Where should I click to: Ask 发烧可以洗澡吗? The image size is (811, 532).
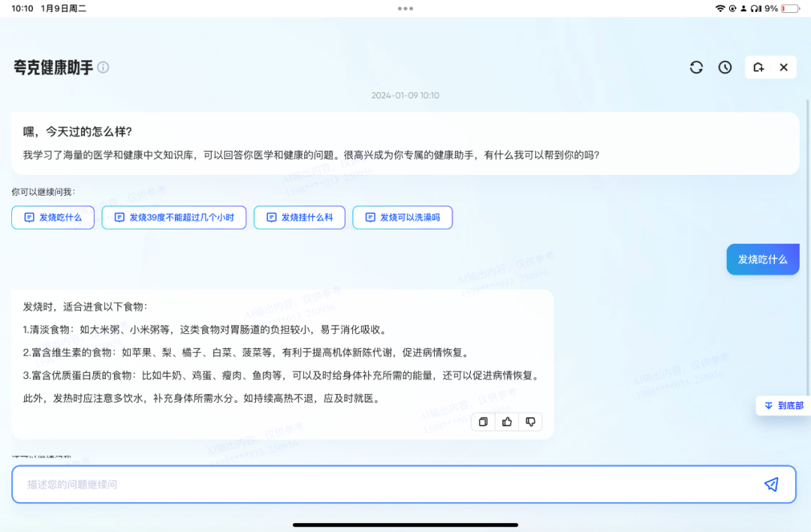(x=402, y=218)
